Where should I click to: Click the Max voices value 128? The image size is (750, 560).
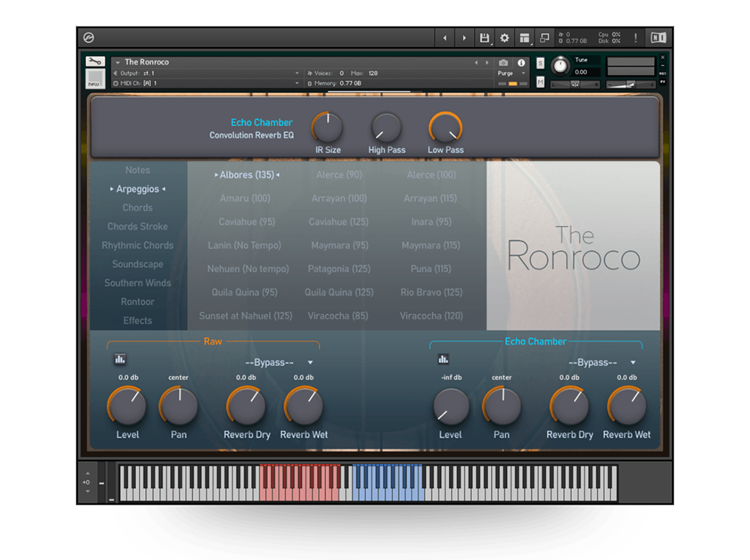click(373, 73)
